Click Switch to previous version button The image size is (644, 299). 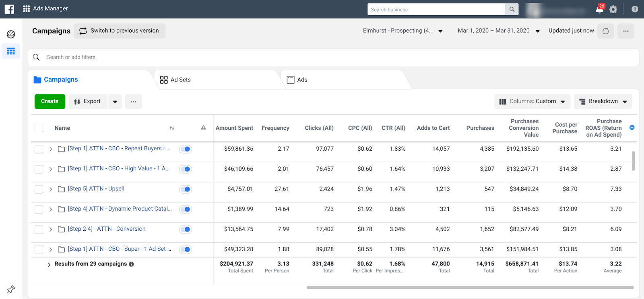[120, 31]
